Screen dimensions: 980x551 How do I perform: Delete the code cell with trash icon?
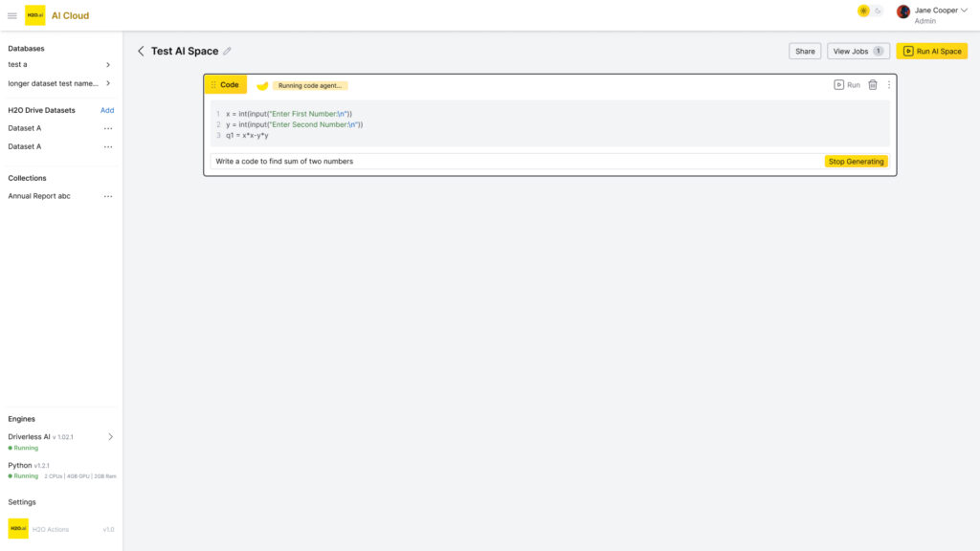pyautogui.click(x=872, y=85)
